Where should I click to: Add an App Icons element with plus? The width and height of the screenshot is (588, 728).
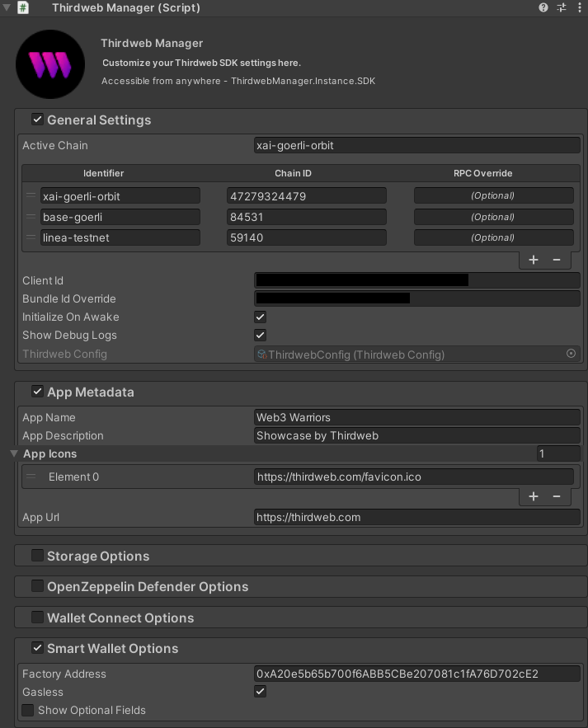[x=534, y=496]
